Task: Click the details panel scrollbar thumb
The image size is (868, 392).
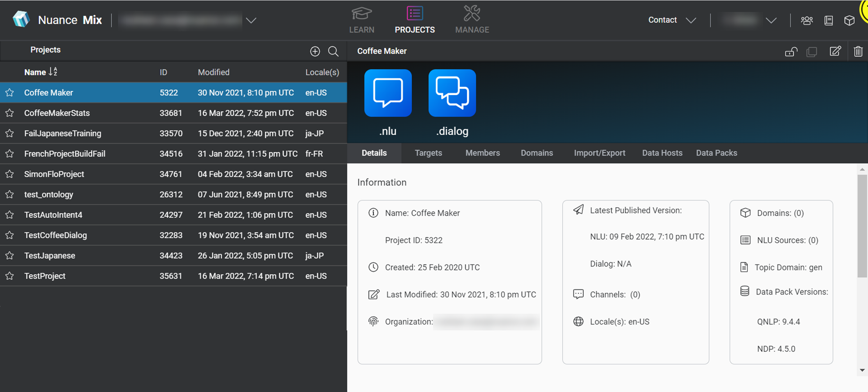Action: tap(862, 226)
